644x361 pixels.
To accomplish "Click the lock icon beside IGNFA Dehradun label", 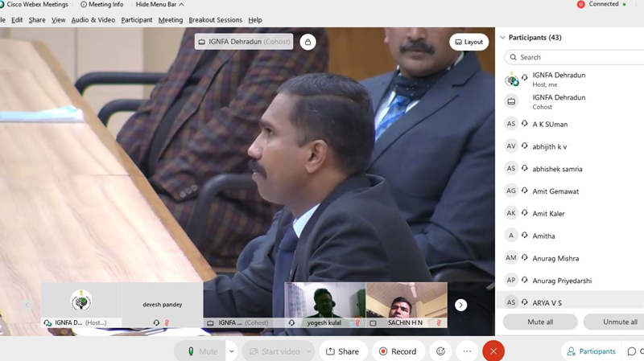I will (x=307, y=42).
